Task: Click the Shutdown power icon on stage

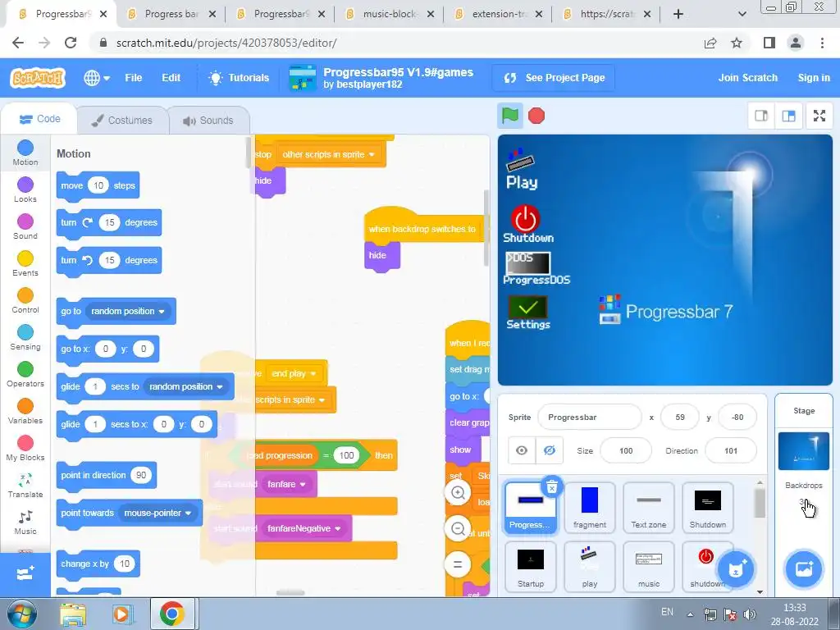Action: 526,218
